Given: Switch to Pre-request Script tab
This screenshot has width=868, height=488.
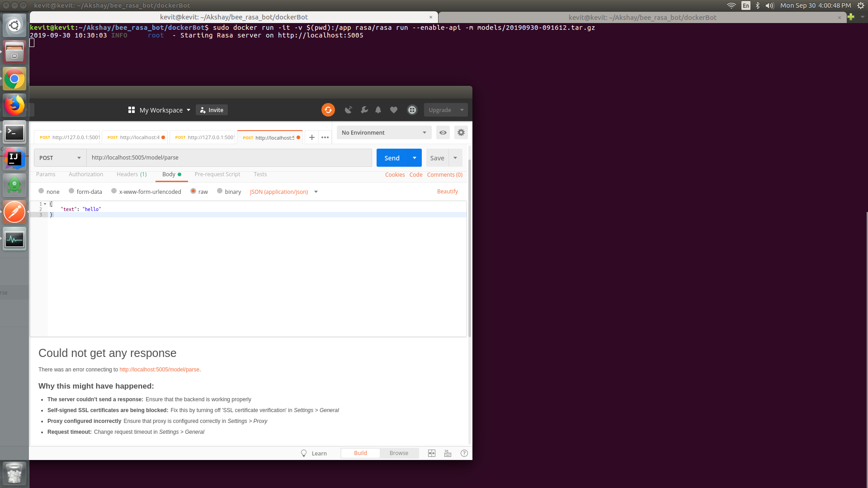Looking at the screenshot, I should 217,174.
